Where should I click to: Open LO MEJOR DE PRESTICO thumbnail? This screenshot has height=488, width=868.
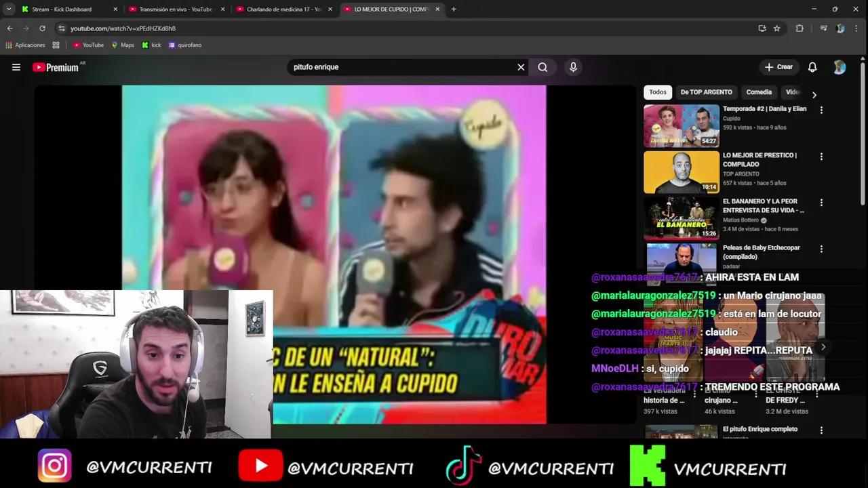coord(682,172)
